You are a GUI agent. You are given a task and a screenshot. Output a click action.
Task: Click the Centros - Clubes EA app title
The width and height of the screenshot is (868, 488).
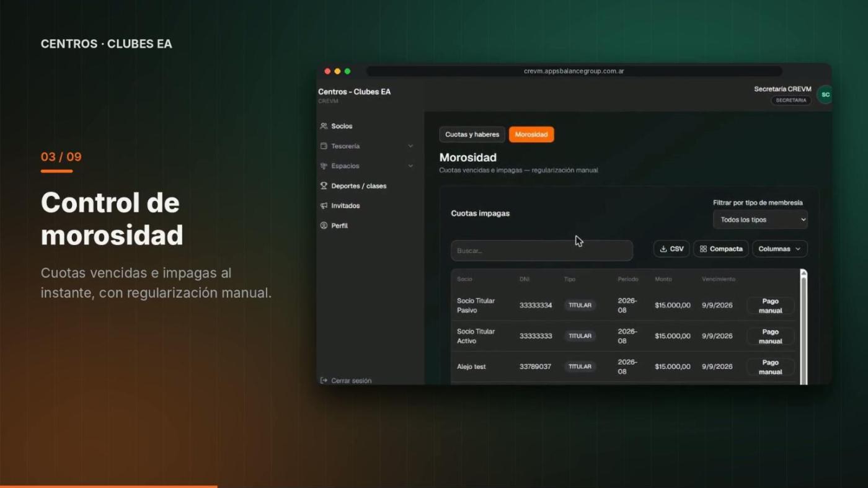pyautogui.click(x=354, y=92)
